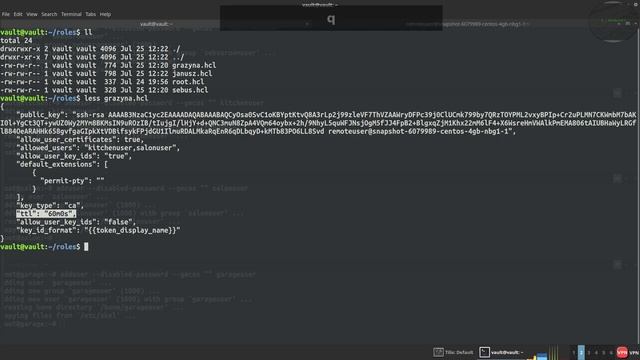Switch to the vault@vault terminal tab
This screenshot has width=640, height=360.
point(156,24)
